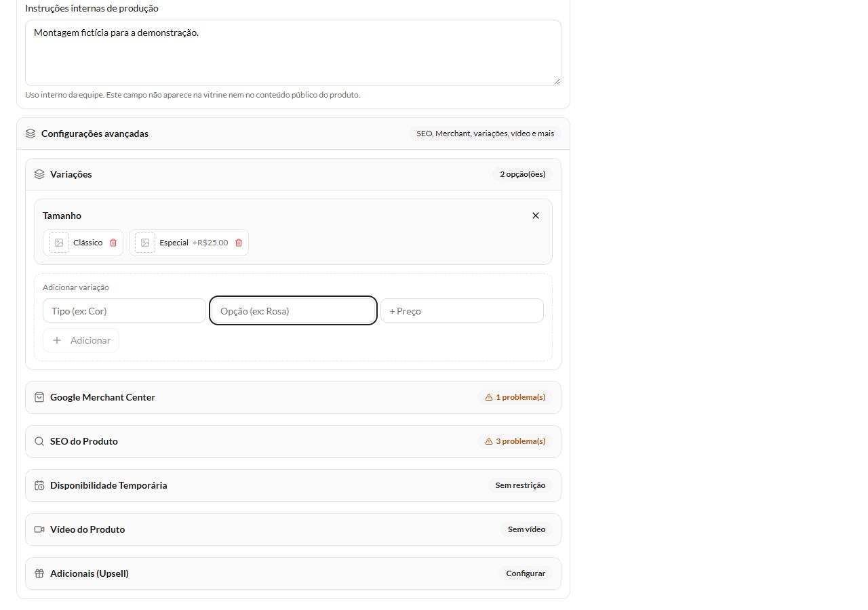Click the Adicionar variation button

click(81, 340)
